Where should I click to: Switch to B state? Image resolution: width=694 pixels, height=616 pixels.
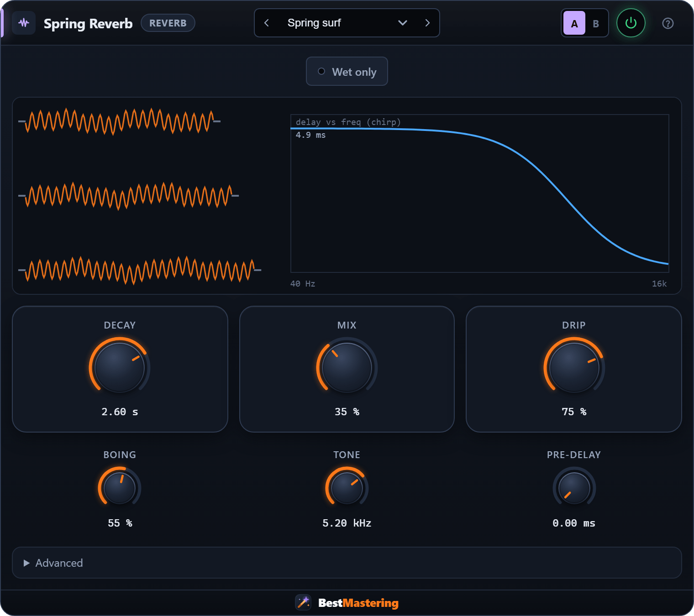click(x=596, y=23)
